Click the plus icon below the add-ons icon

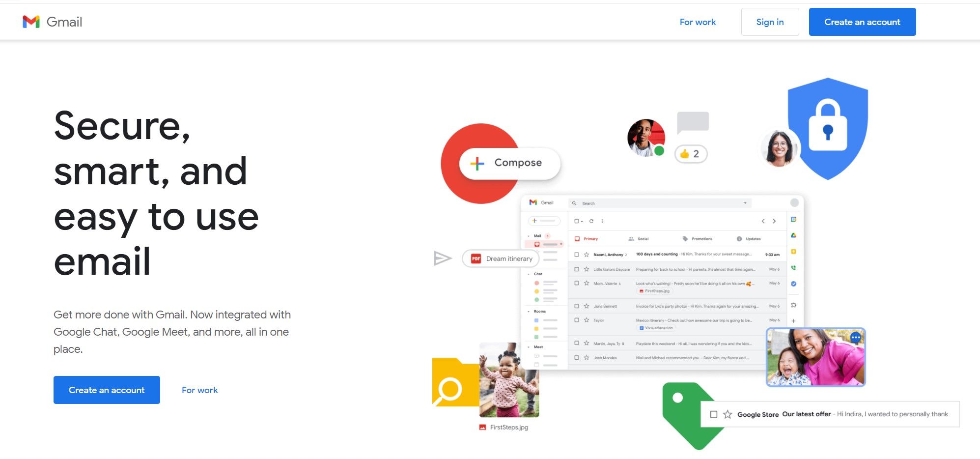[x=793, y=321]
